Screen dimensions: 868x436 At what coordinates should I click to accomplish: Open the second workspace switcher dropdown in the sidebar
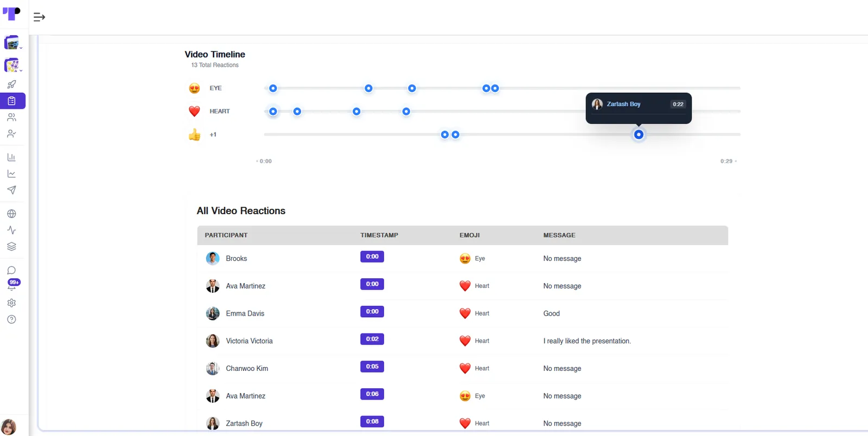coord(12,66)
